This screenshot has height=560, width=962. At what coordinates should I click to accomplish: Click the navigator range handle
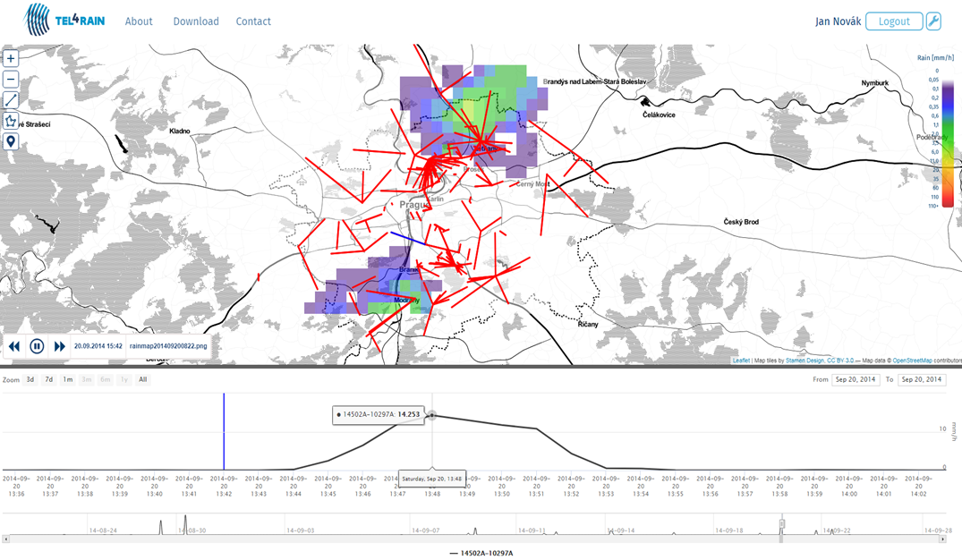[782, 524]
